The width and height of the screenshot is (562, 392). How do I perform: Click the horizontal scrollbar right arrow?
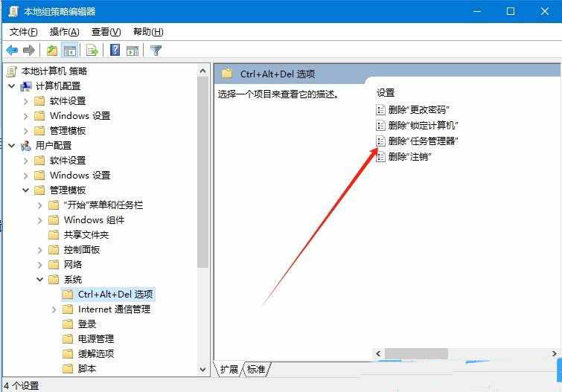click(554, 353)
